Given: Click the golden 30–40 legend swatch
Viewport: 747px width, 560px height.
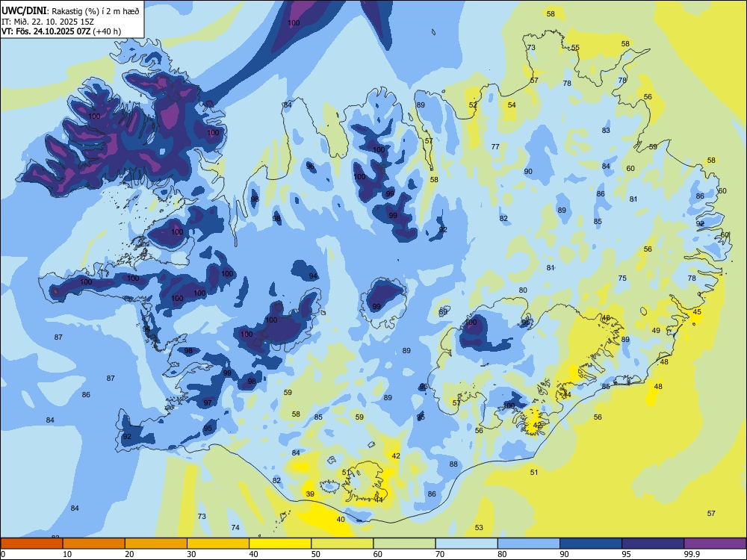Looking at the screenshot, I should coord(218,544).
